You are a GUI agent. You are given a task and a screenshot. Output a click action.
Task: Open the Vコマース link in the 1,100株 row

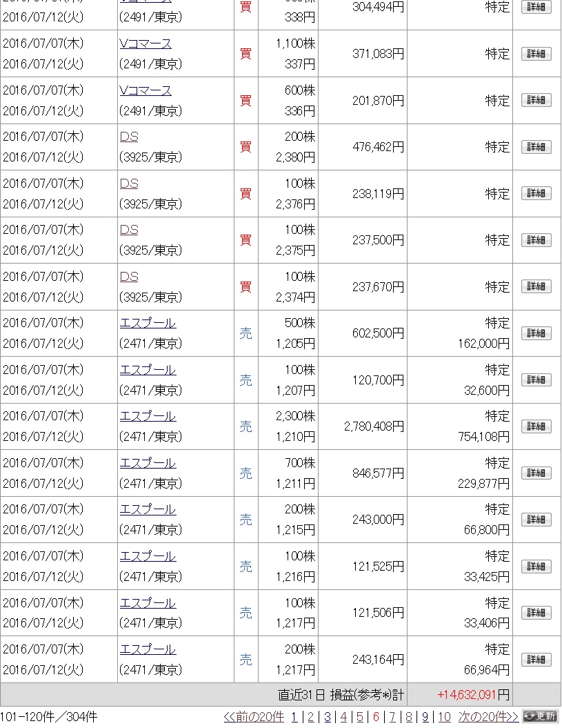[x=145, y=43]
